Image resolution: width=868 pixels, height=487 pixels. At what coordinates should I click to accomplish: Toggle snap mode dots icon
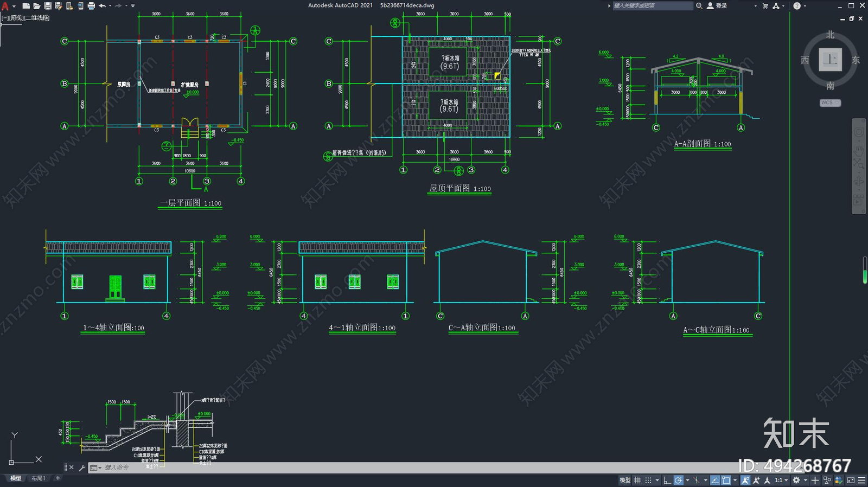pos(648,480)
